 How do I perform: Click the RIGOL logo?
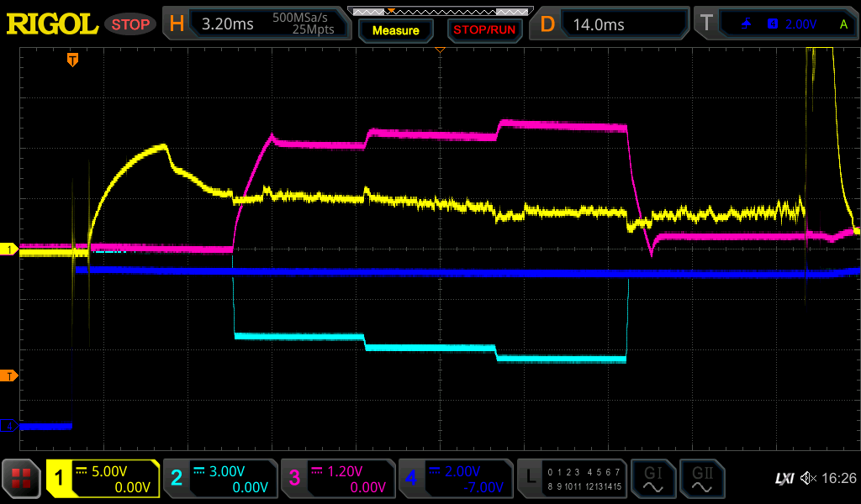(x=52, y=24)
